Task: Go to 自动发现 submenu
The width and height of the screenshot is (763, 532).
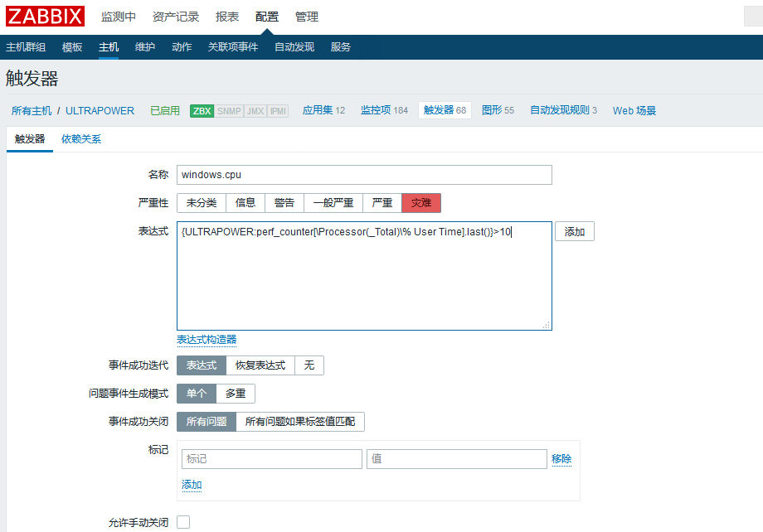Action: pos(294,47)
